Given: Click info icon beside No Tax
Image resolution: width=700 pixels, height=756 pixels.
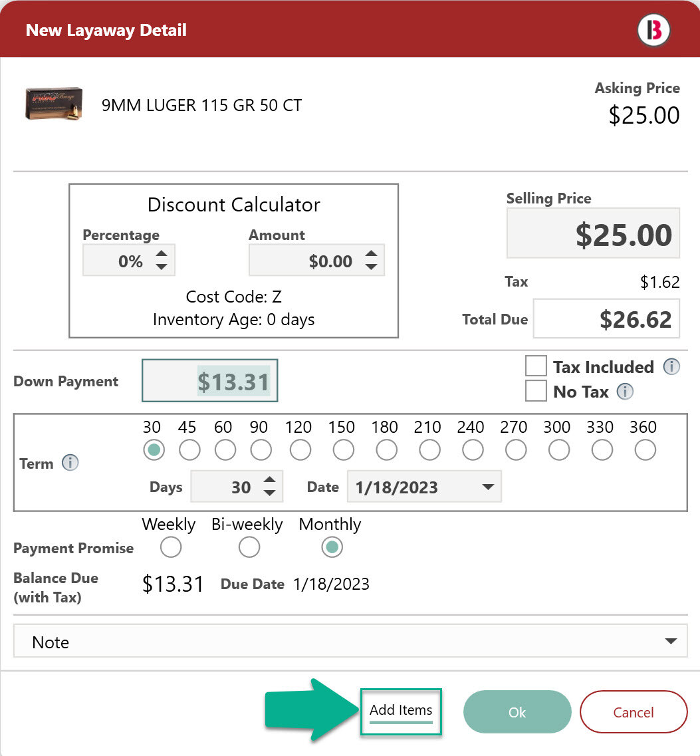Looking at the screenshot, I should tap(624, 392).
